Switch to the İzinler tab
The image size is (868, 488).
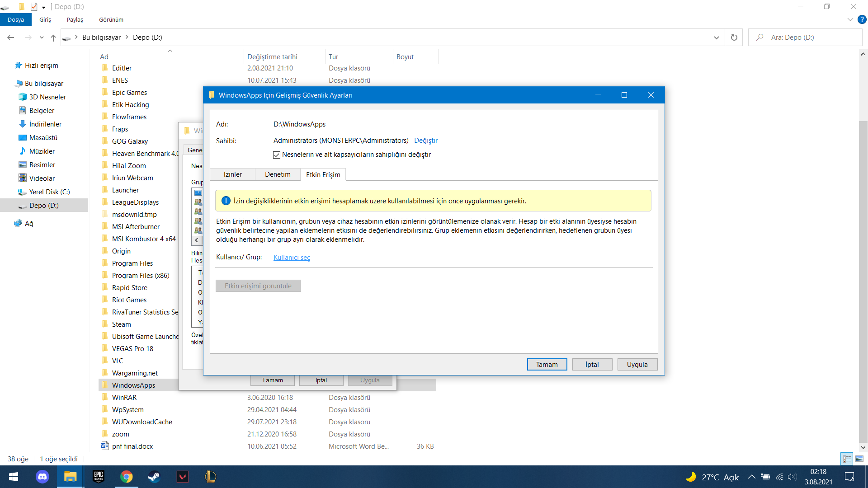(x=232, y=174)
